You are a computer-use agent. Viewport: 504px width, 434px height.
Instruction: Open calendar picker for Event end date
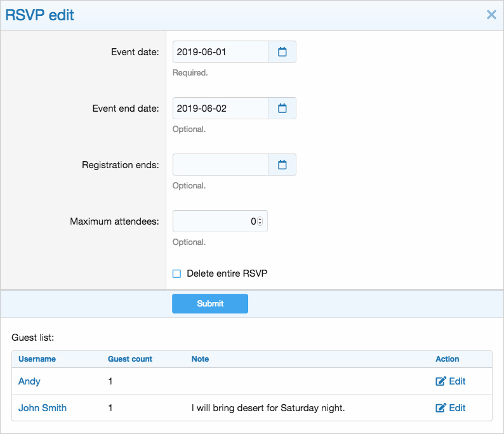click(x=282, y=109)
